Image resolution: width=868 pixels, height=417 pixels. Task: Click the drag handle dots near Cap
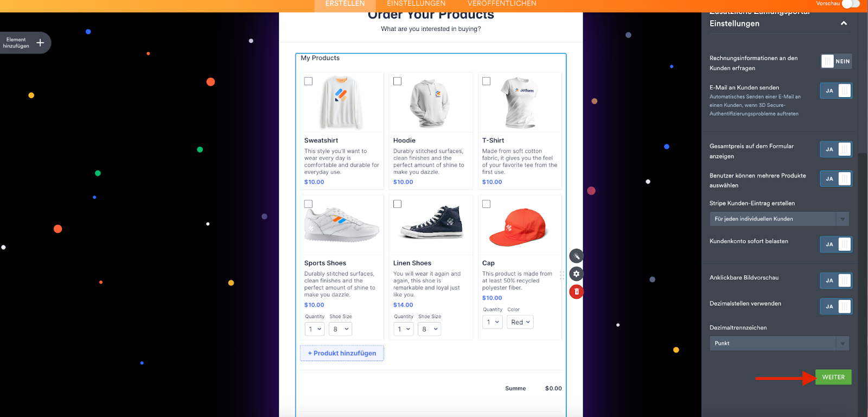(x=562, y=275)
